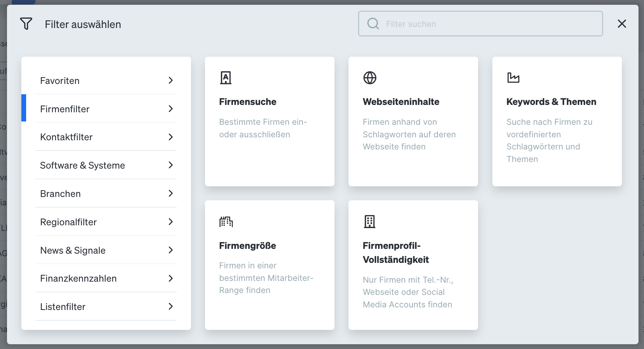Click the chart icon above Keywords & Themen
Image resolution: width=644 pixels, height=349 pixels.
(513, 78)
